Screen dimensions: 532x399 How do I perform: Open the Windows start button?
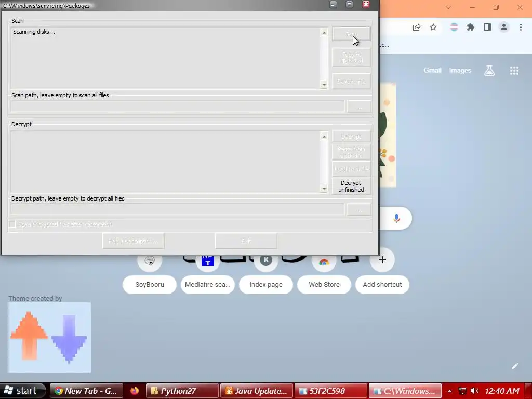22,391
